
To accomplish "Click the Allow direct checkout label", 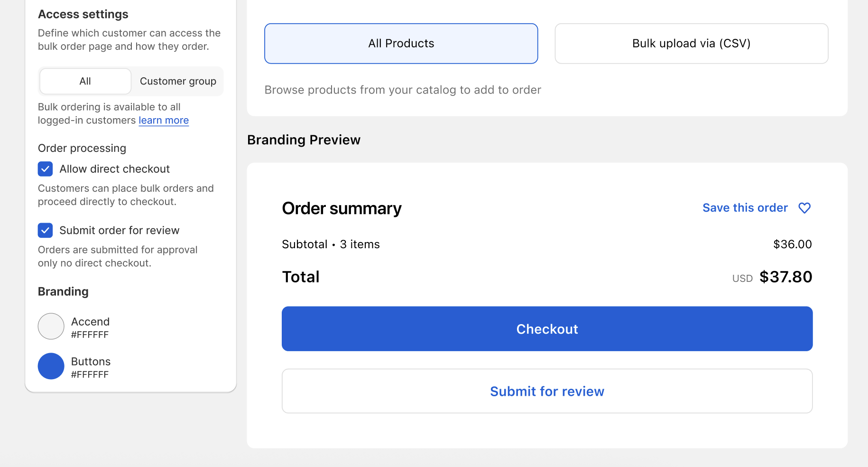I will point(114,169).
